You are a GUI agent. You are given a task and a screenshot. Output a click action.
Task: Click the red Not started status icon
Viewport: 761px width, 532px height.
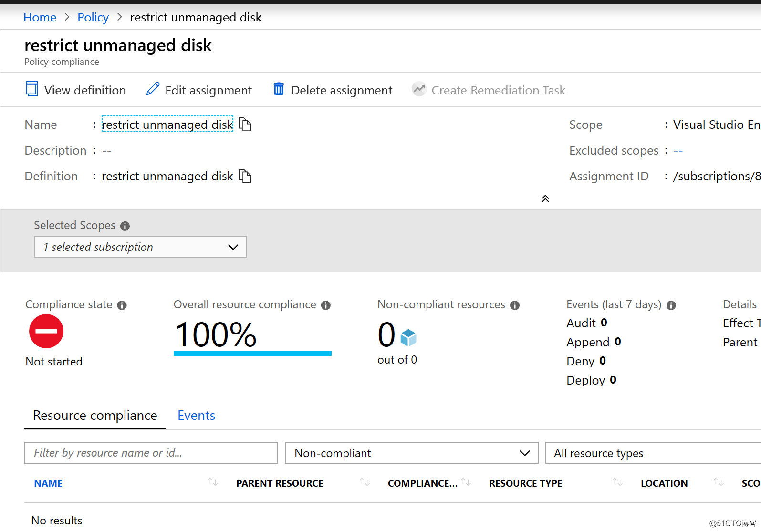coord(46,331)
